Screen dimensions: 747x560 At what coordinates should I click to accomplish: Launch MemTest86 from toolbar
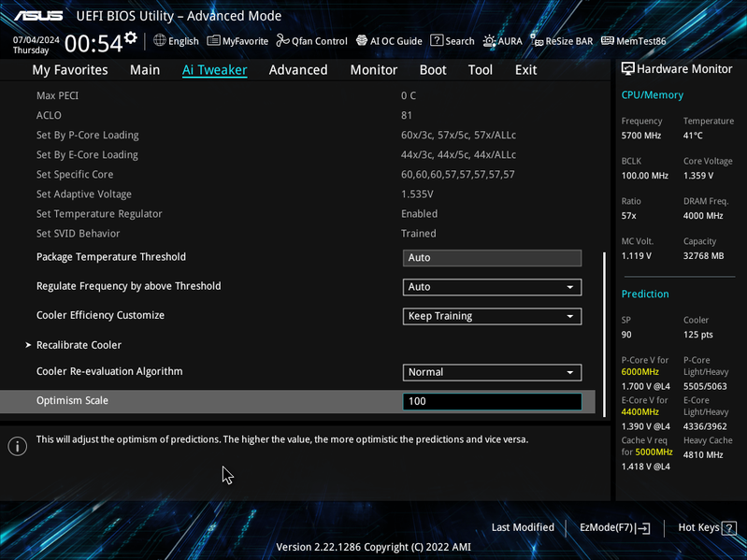tap(634, 41)
